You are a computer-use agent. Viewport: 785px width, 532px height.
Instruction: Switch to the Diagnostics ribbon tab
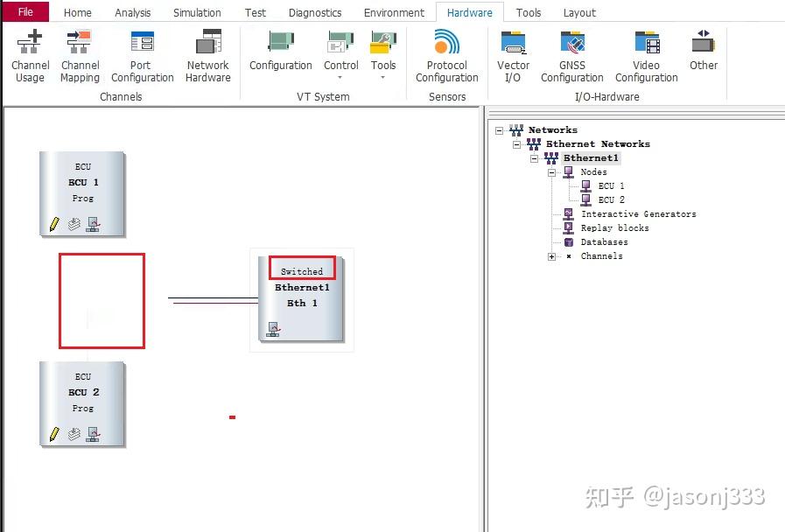coord(314,12)
